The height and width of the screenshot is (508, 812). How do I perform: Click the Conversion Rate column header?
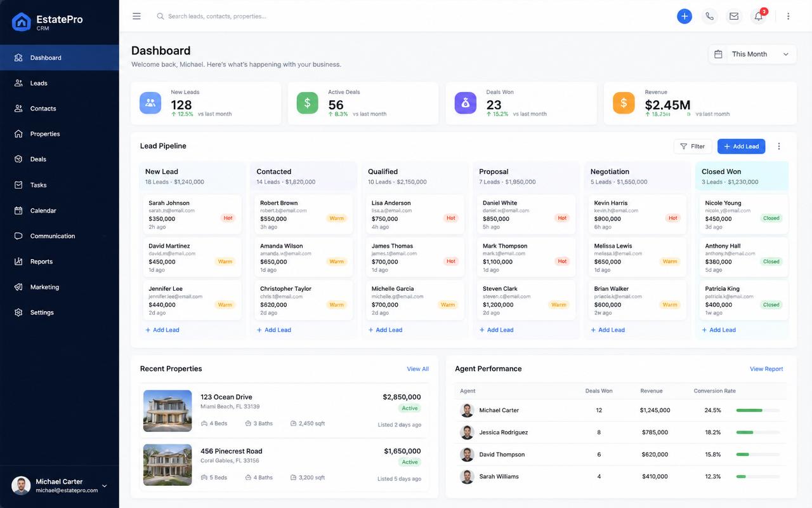[714, 391]
